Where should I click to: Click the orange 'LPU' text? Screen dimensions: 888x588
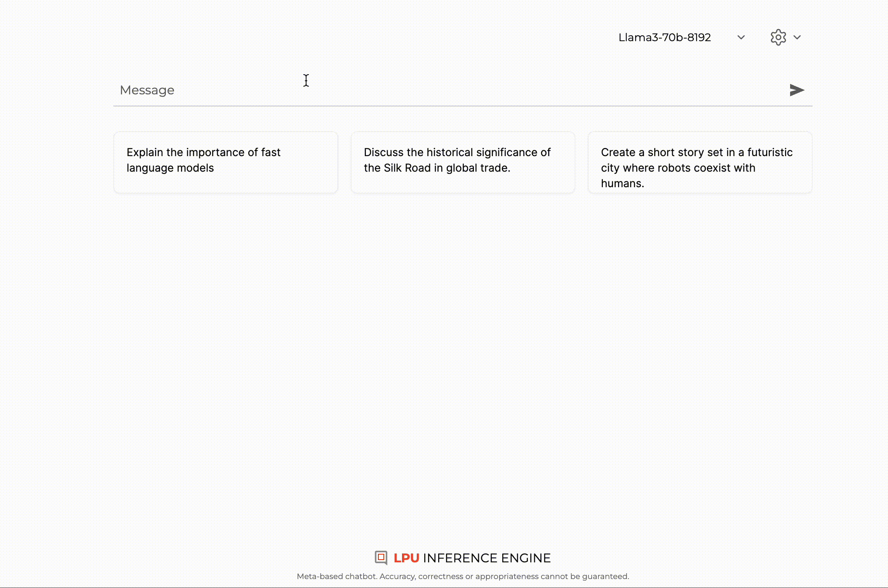[x=406, y=558]
